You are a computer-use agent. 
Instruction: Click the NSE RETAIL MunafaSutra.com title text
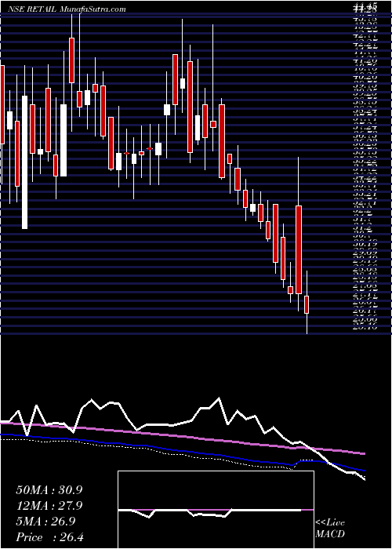pos(65,9)
